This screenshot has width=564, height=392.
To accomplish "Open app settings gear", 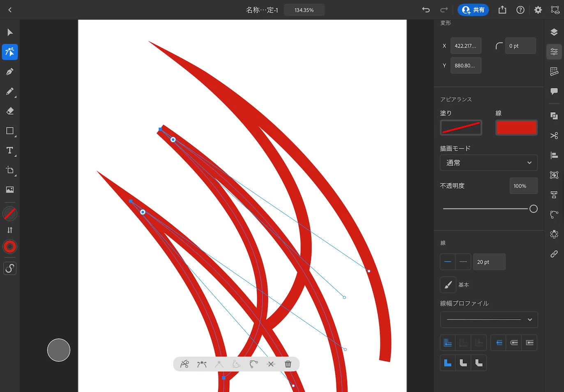I will click(x=538, y=10).
